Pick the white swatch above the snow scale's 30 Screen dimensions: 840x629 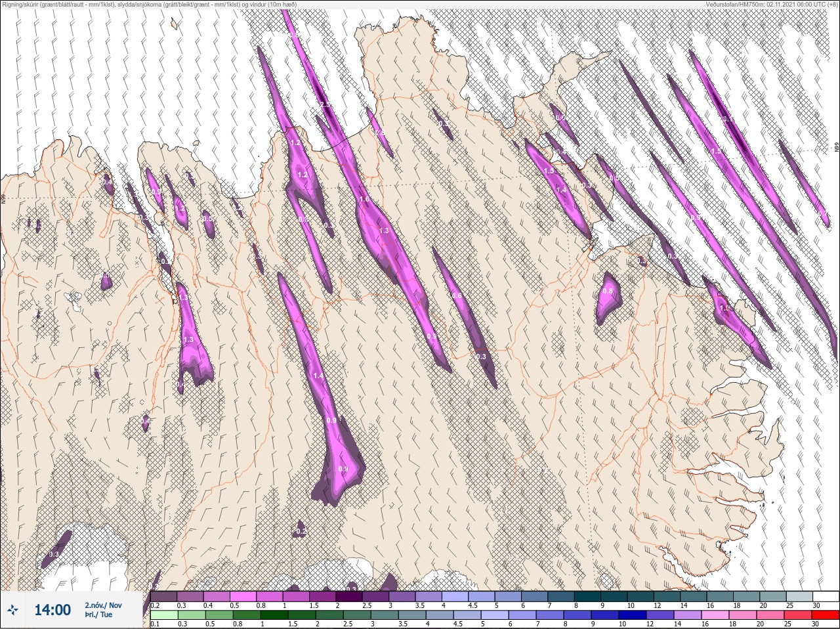pos(825,596)
